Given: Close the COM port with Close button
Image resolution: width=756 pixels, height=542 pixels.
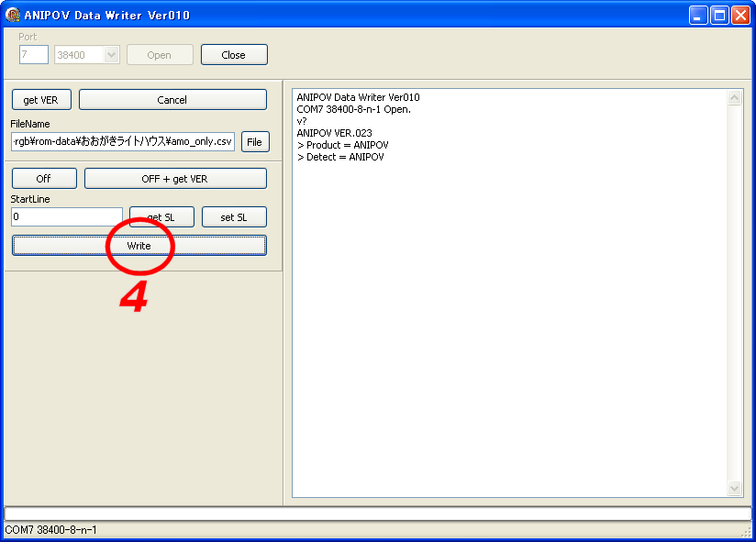Looking at the screenshot, I should pyautogui.click(x=234, y=55).
